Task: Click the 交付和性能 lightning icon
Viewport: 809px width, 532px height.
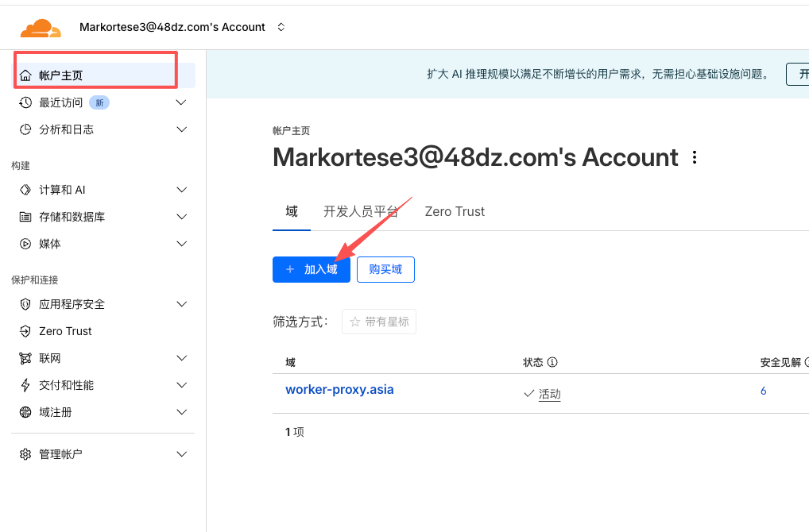Action: tap(25, 385)
